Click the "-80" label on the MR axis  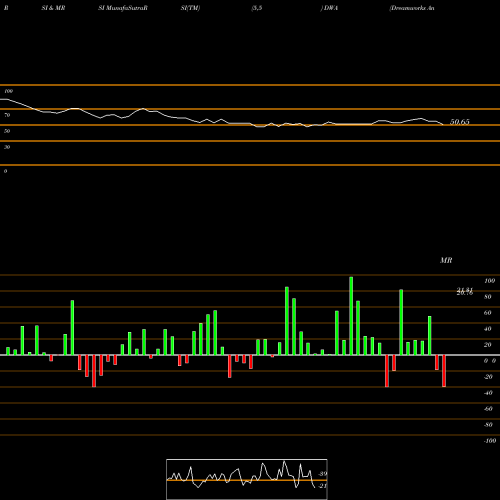[x=488, y=425]
